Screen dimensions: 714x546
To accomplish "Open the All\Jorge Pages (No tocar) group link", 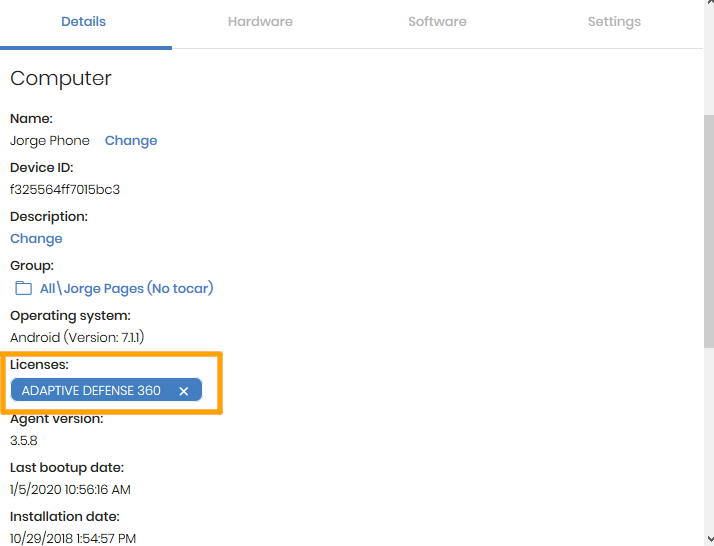I will coord(127,288).
